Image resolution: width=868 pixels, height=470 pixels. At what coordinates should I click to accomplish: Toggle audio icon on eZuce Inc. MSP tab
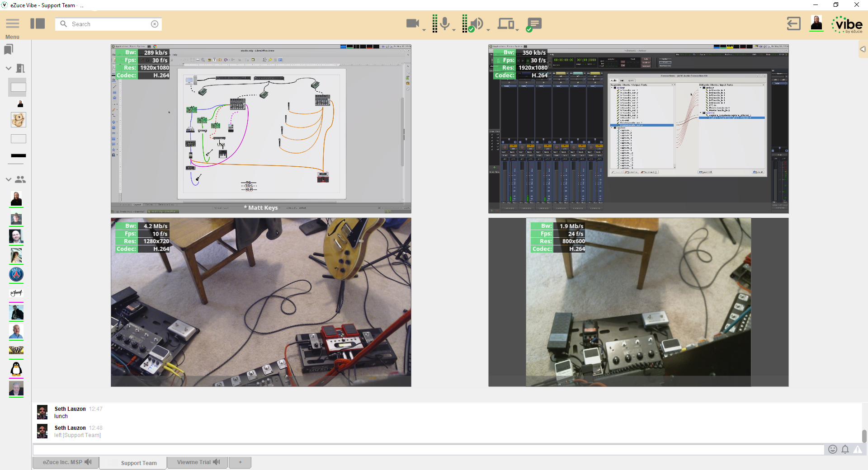[88, 462]
